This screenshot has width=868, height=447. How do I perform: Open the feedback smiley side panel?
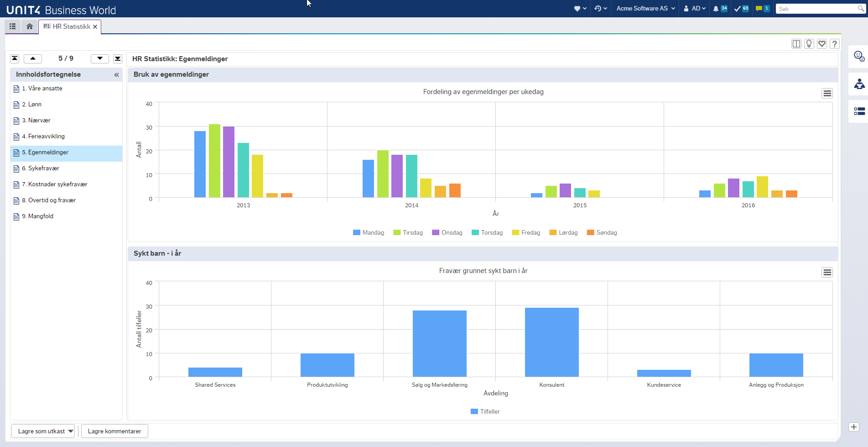(859, 56)
